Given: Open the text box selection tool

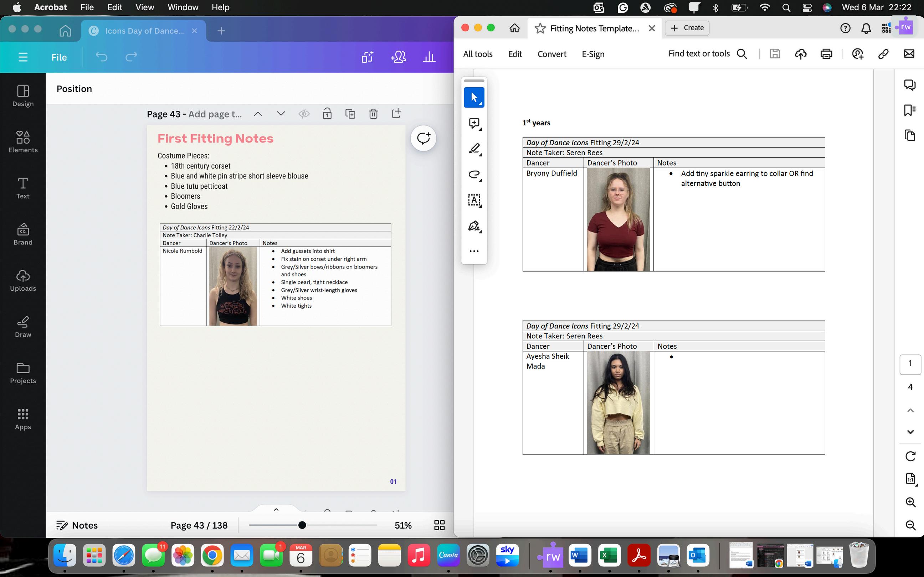Looking at the screenshot, I should coord(474,200).
